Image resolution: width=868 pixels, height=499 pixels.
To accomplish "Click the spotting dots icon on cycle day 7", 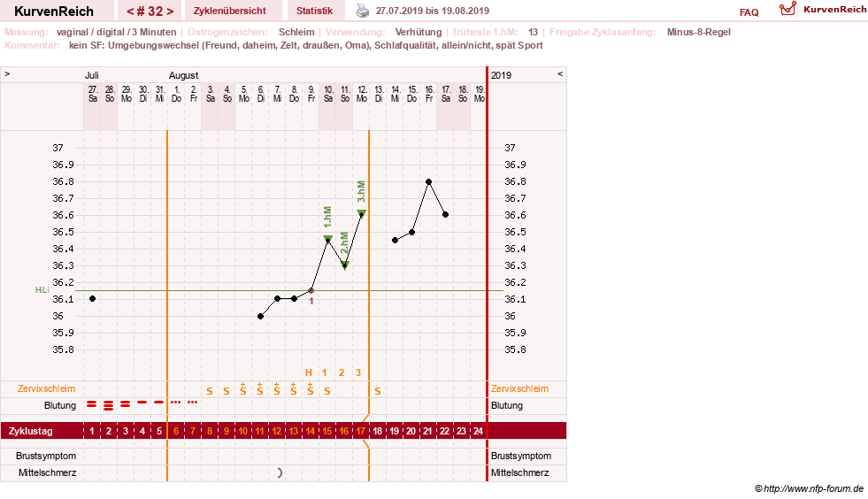I will (x=193, y=402).
